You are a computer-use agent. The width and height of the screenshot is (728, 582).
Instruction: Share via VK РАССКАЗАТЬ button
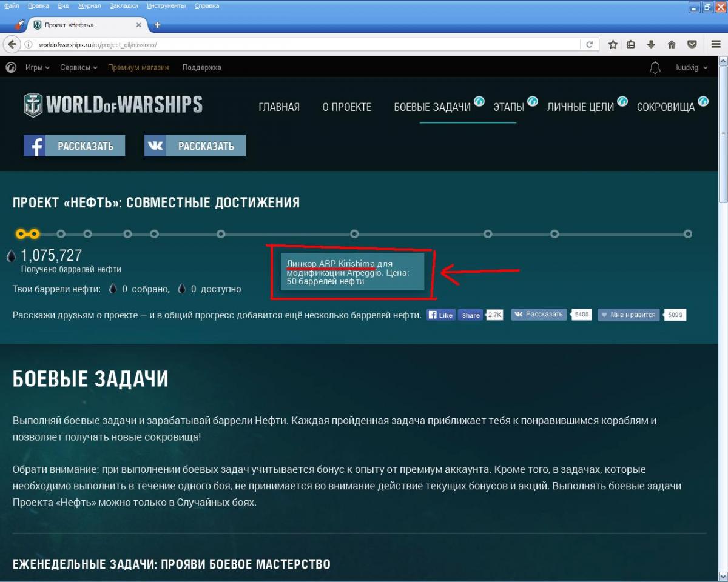pos(195,145)
